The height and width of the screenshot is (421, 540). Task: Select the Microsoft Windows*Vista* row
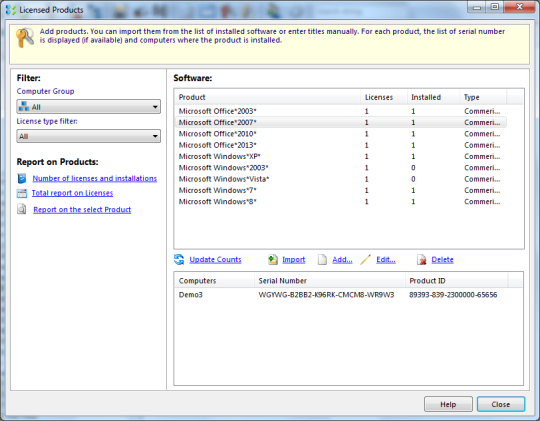341,179
